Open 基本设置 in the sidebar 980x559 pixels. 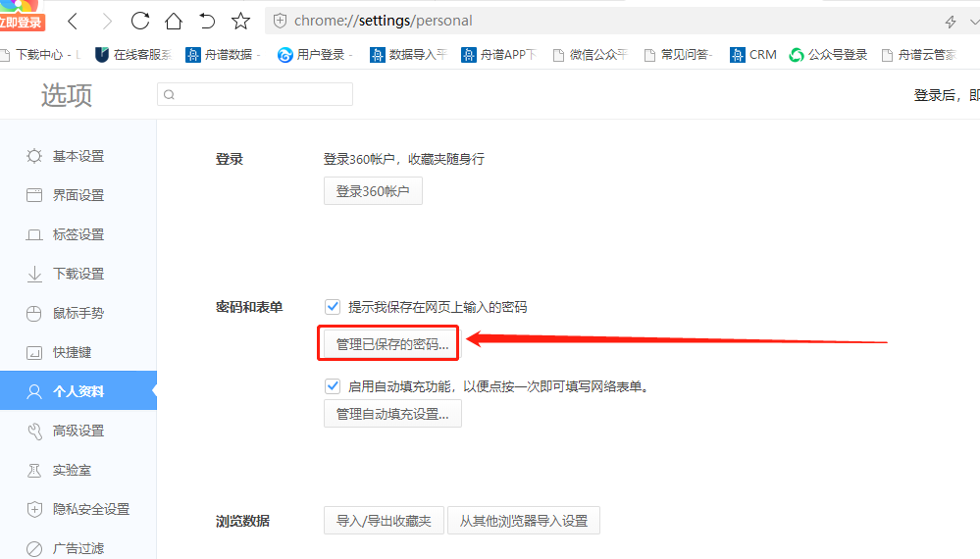78,156
